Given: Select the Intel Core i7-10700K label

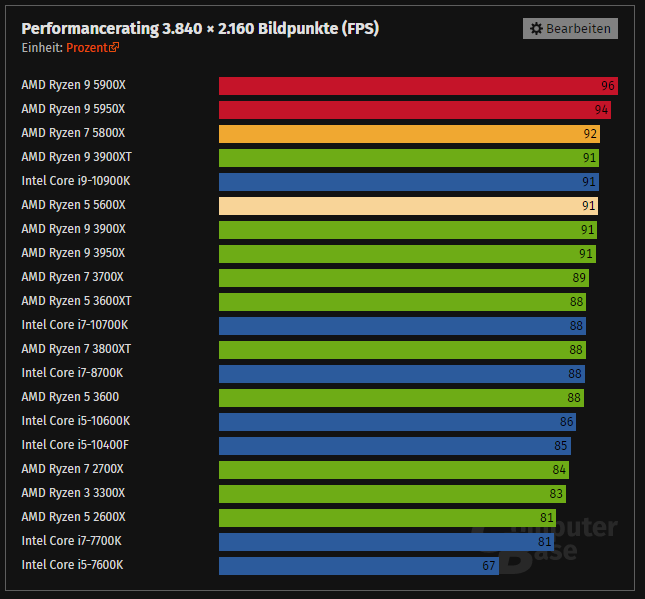Looking at the screenshot, I should [x=75, y=325].
